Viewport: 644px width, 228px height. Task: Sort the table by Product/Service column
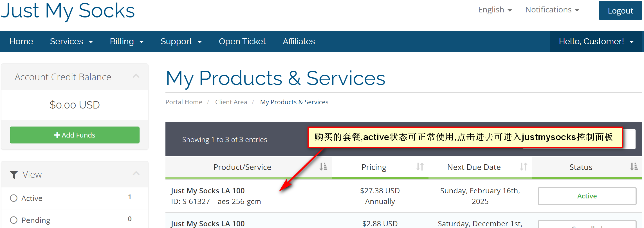click(248, 167)
